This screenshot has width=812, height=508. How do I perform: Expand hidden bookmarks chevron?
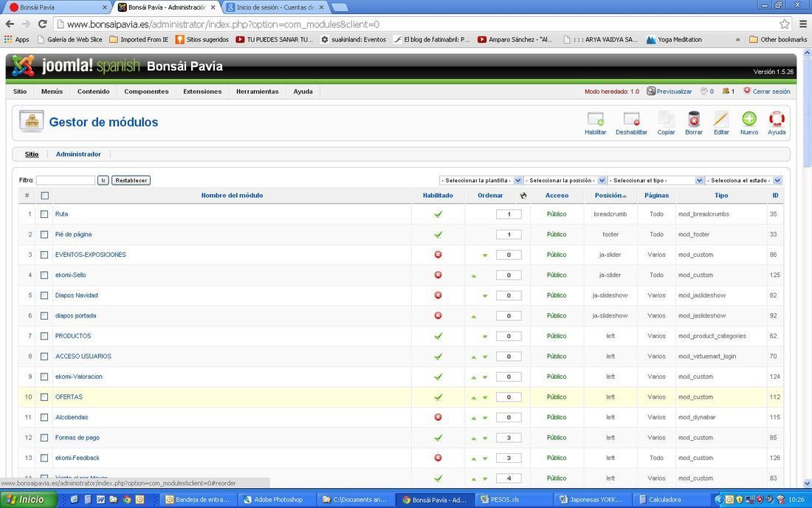click(737, 39)
